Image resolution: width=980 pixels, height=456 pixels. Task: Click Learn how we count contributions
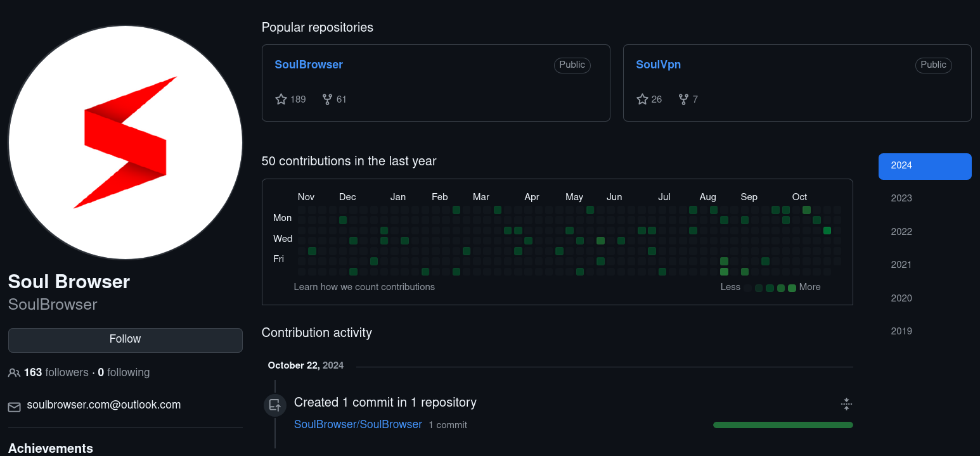pos(364,287)
